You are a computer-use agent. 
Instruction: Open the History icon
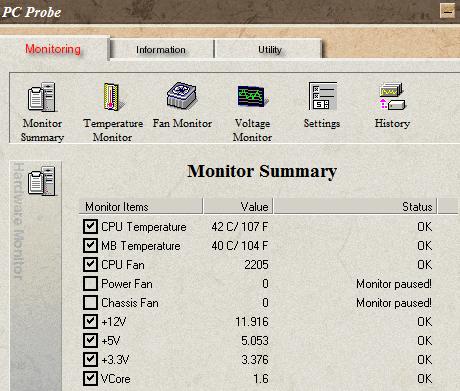coord(392,96)
